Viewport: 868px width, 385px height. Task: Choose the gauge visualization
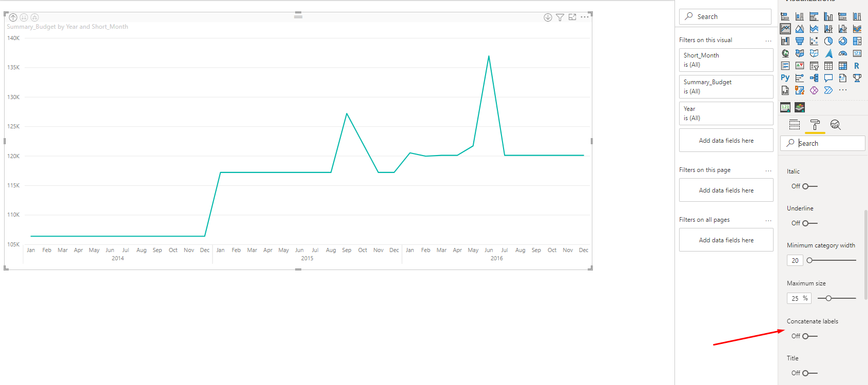[843, 53]
